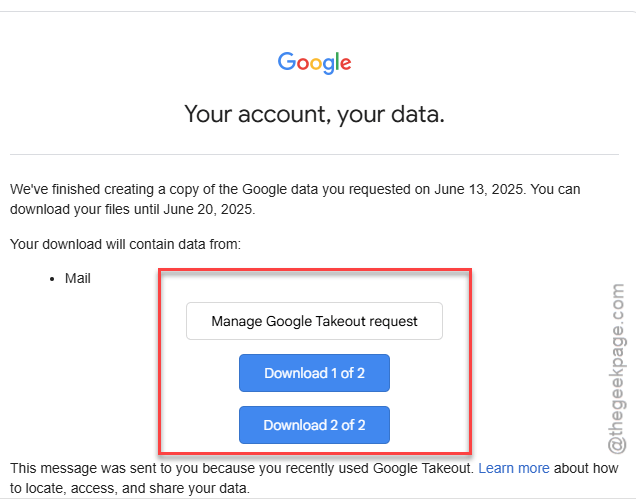Click 'to locate, access, and share your data' line
The height and width of the screenshot is (499, 636).
129,488
